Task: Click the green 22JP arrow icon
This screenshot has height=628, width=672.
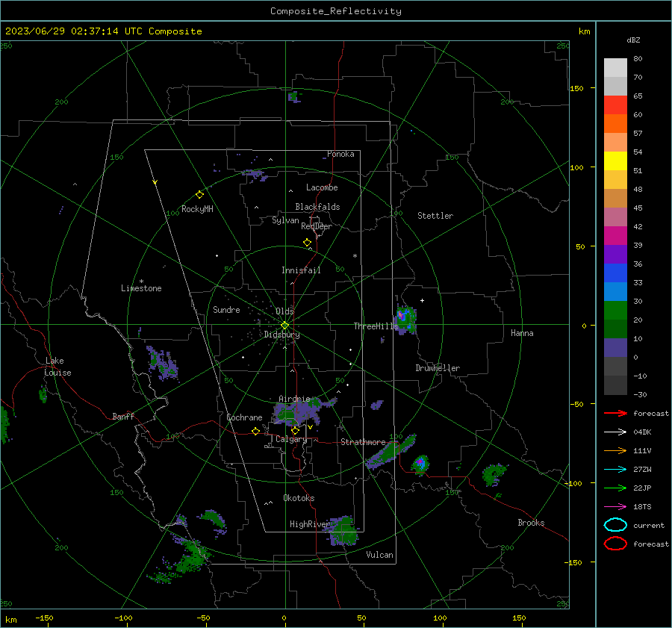Action: tap(615, 488)
